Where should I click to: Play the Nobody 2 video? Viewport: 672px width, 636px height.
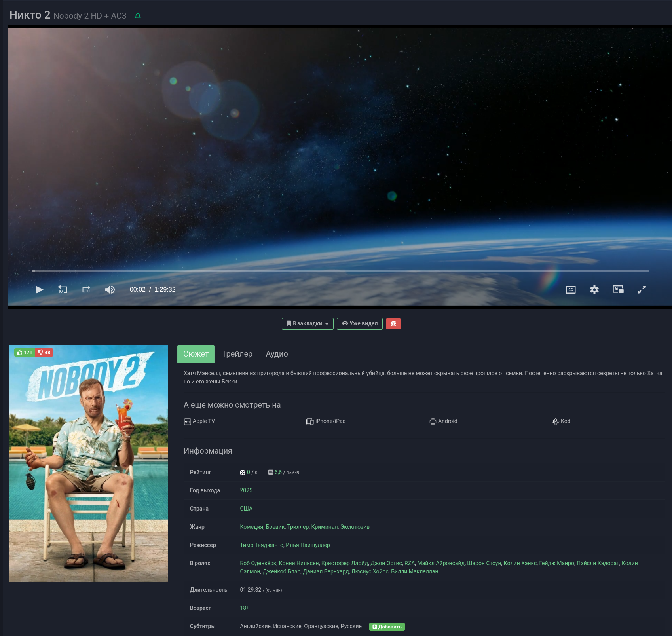click(39, 290)
